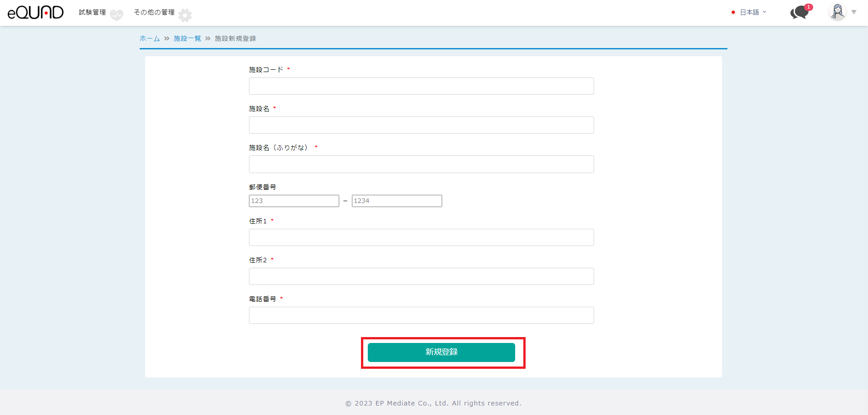This screenshot has height=415, width=868.
Task: Open the その他の管理 menu
Action: tap(154, 12)
